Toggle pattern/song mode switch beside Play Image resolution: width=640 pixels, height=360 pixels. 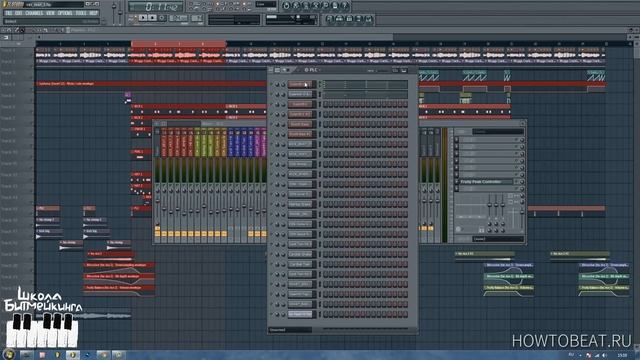click(132, 18)
